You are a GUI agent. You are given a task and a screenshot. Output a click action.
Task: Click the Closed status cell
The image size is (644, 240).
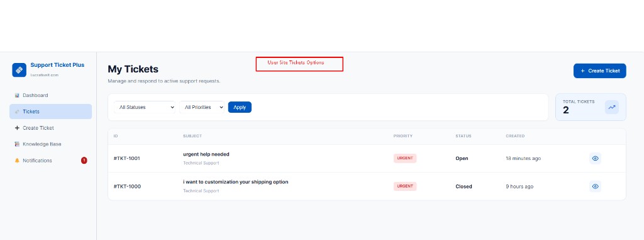464,186
